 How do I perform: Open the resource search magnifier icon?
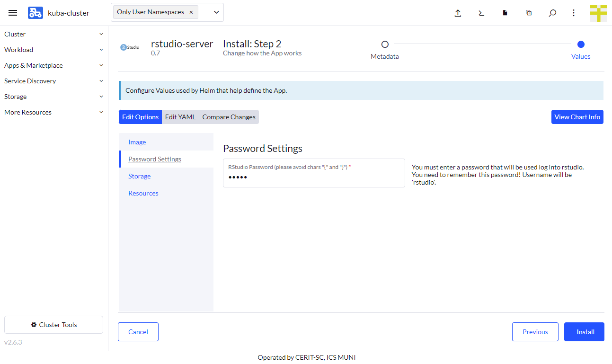(552, 13)
